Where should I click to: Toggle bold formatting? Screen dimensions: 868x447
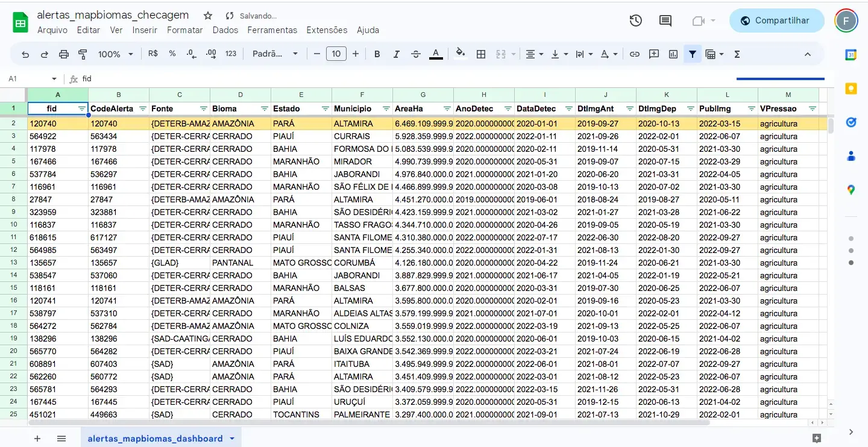(377, 54)
